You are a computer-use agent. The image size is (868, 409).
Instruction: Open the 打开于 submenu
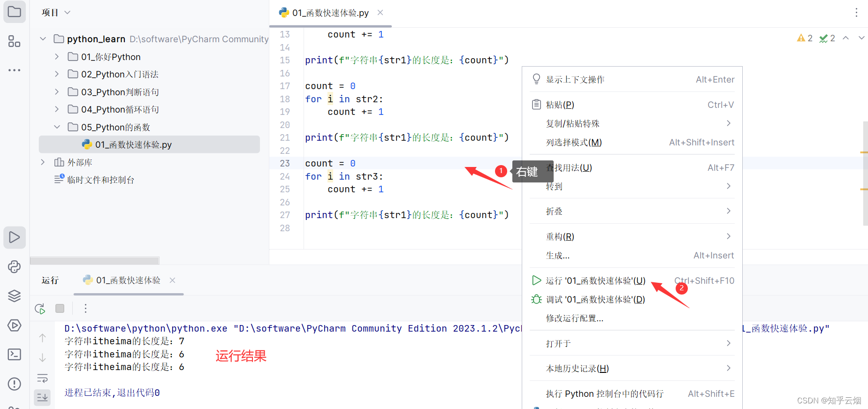(x=632, y=343)
